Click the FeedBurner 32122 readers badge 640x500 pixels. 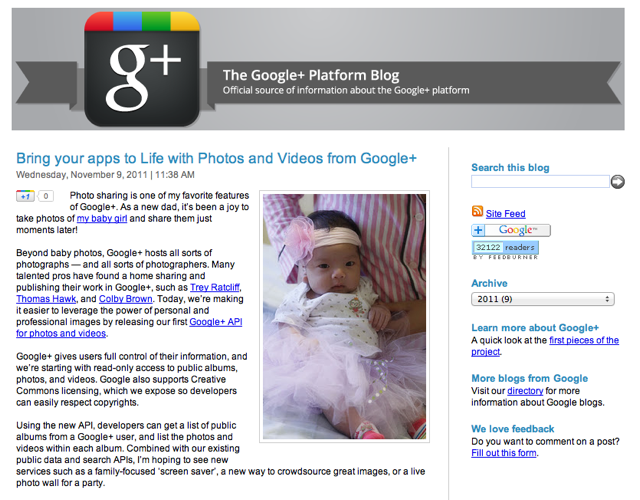tap(505, 250)
